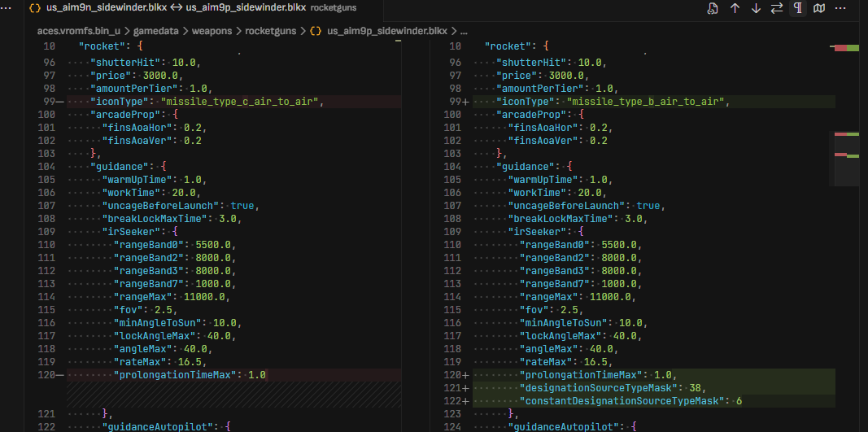The image size is (868, 432).
Task: Click "arcadeProp" line in right pane
Action: tap(541, 114)
